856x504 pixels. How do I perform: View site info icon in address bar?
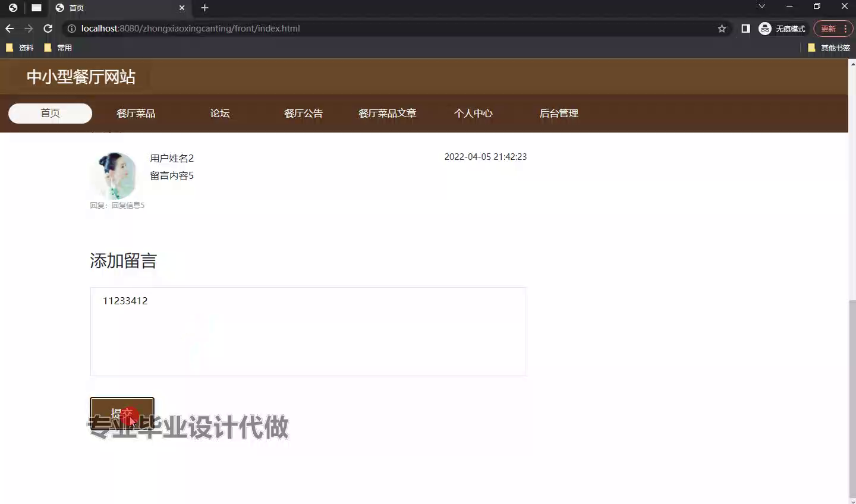(x=71, y=29)
